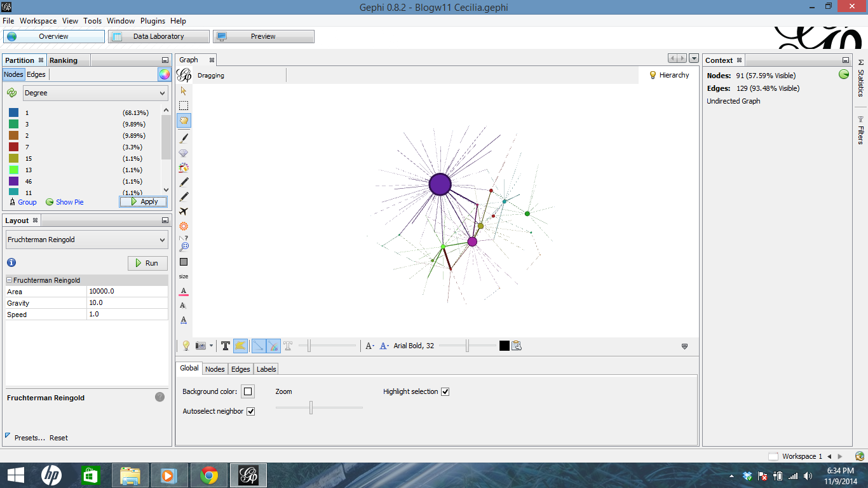Open the Workspace menu
This screenshot has width=868, height=488.
pyautogui.click(x=38, y=21)
